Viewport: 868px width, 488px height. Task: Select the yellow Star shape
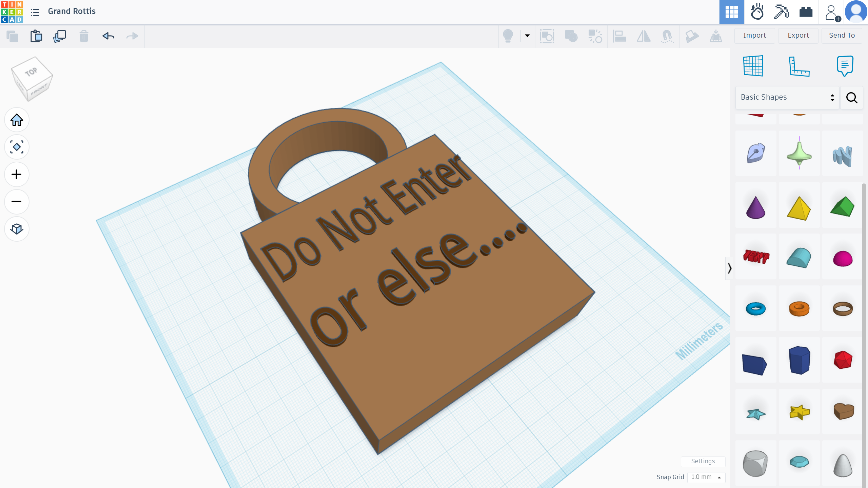point(799,412)
